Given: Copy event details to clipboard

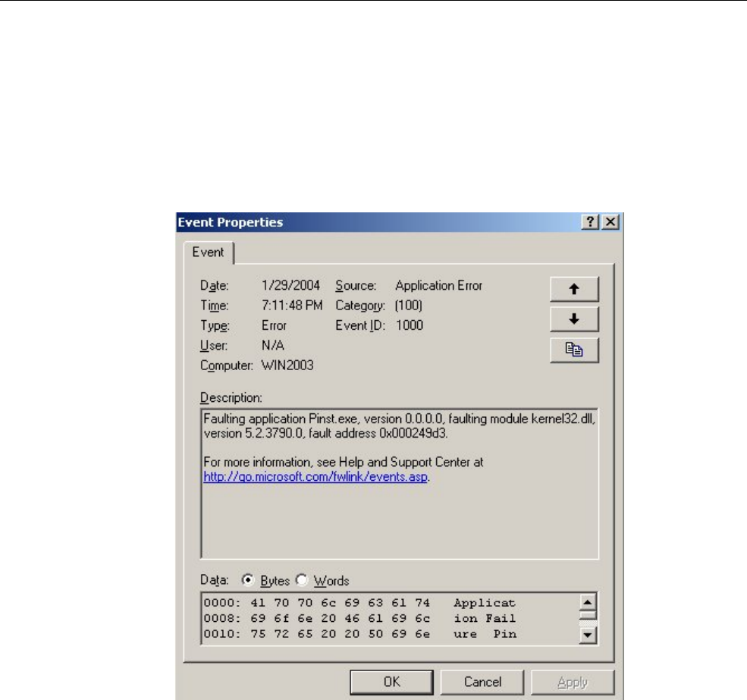Looking at the screenshot, I should (574, 350).
